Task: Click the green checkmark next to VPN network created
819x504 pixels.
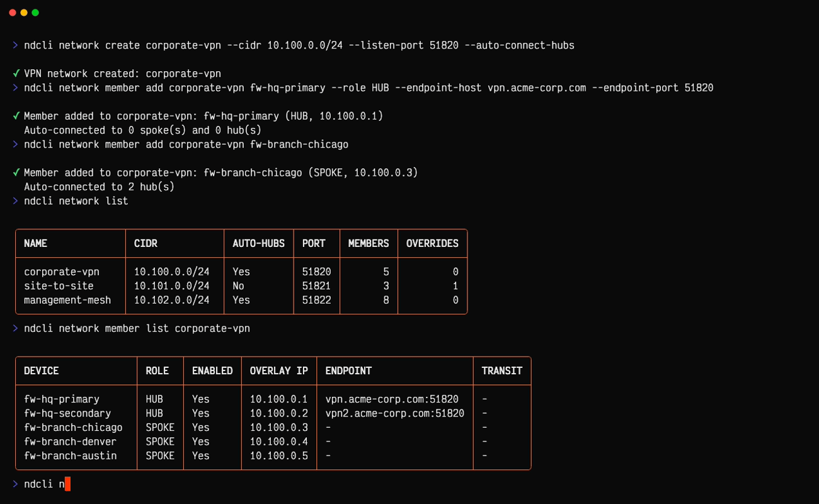Action: pyautogui.click(x=16, y=74)
